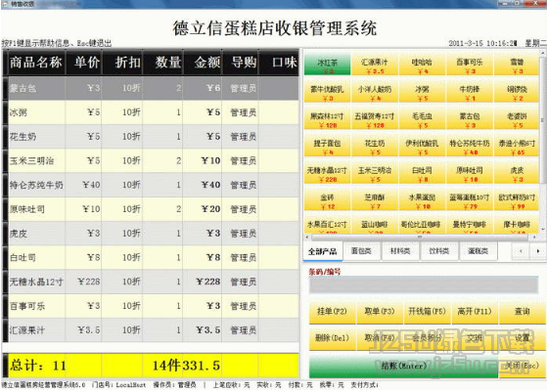Viewport: 547px width, 392px height.
Task: Choose the 黑森林12寸 cake tile
Action: (327, 118)
